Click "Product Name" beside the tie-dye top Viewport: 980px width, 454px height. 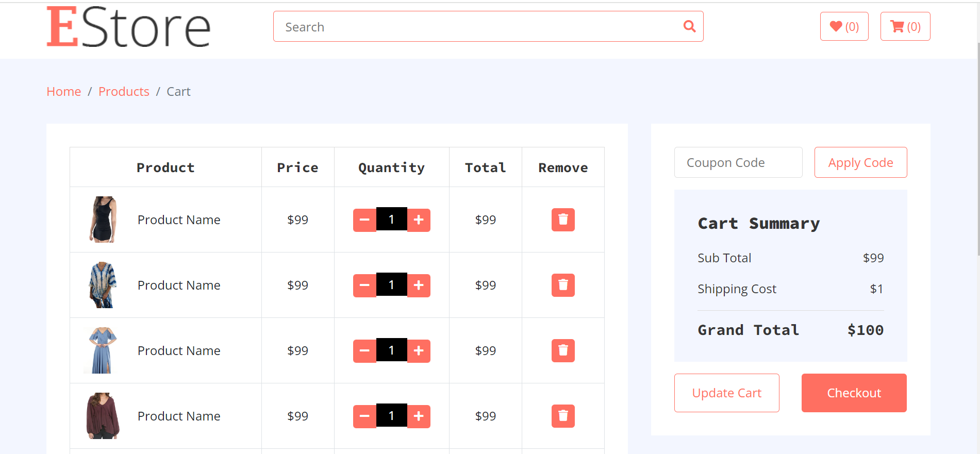pyautogui.click(x=179, y=285)
